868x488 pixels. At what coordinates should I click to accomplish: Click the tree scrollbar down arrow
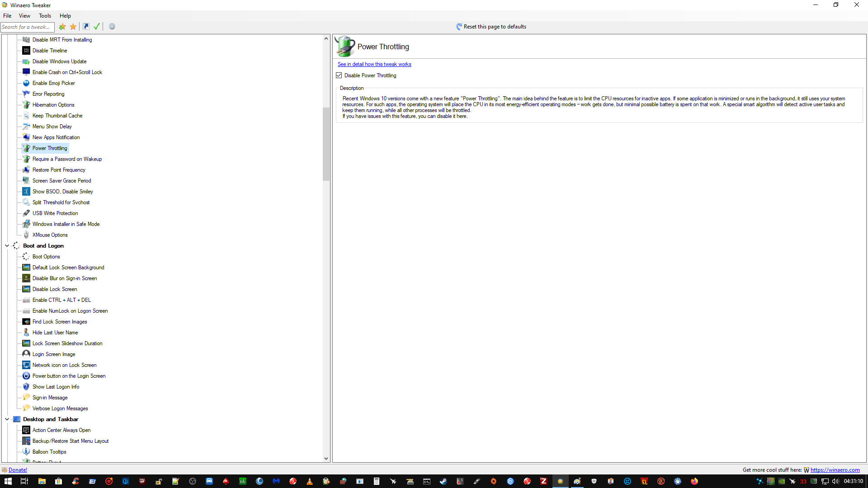coord(326,458)
